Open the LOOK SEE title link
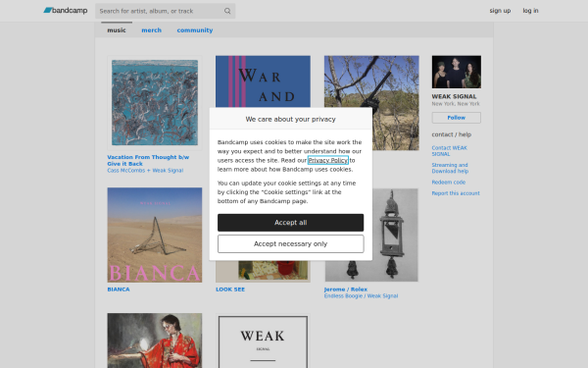Screen dimensions: 588x368 click(x=230, y=289)
